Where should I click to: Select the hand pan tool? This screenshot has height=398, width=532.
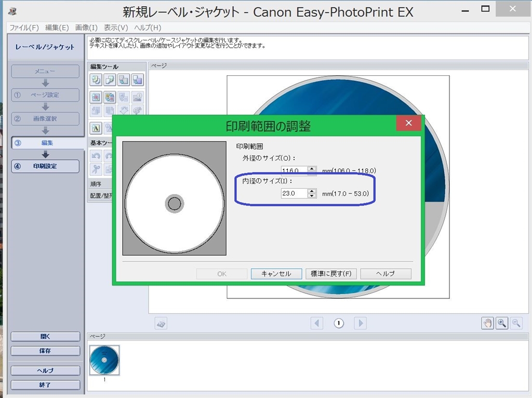point(487,323)
